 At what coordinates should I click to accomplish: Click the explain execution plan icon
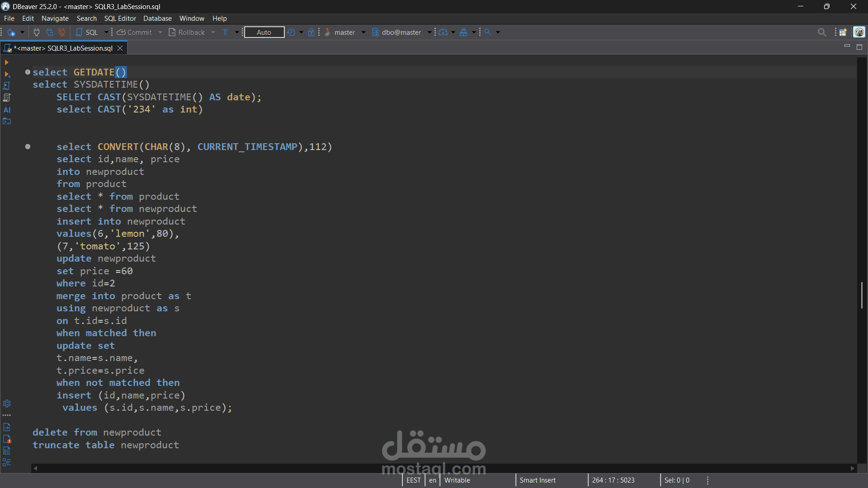7,98
